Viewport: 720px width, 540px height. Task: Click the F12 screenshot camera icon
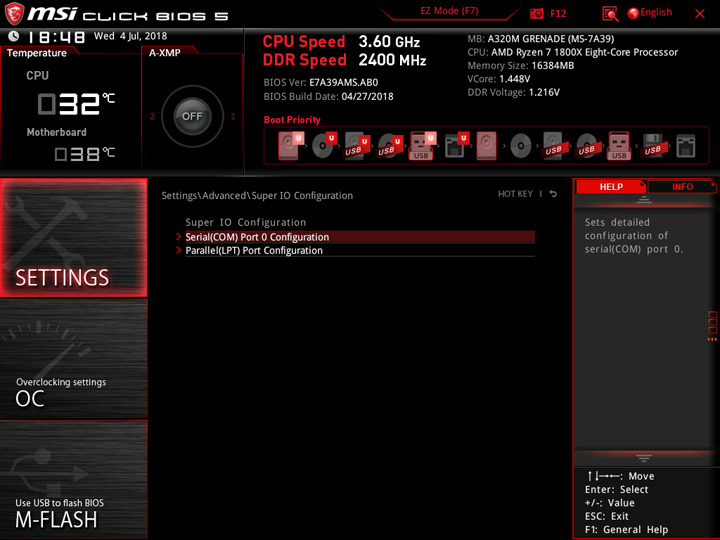click(536, 13)
